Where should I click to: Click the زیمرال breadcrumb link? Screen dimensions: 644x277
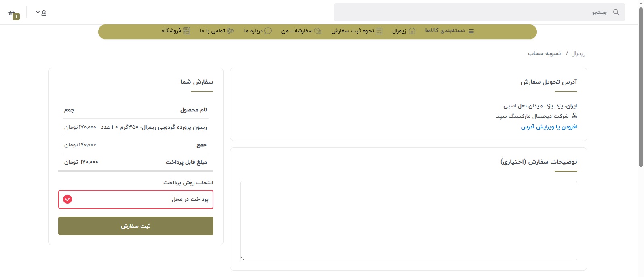578,53
